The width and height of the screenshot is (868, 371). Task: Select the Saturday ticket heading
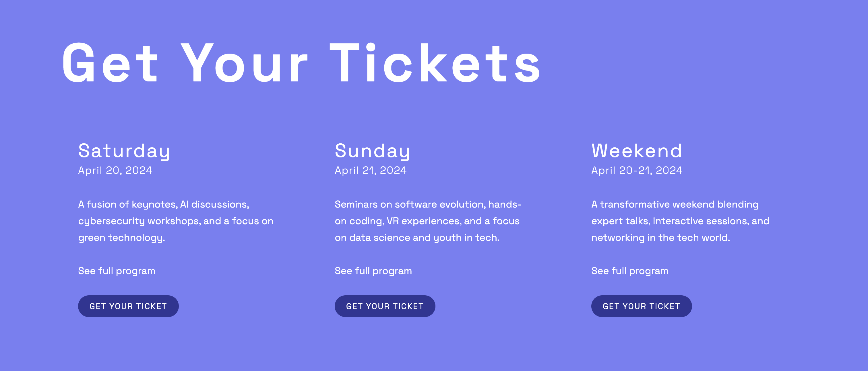[124, 151]
